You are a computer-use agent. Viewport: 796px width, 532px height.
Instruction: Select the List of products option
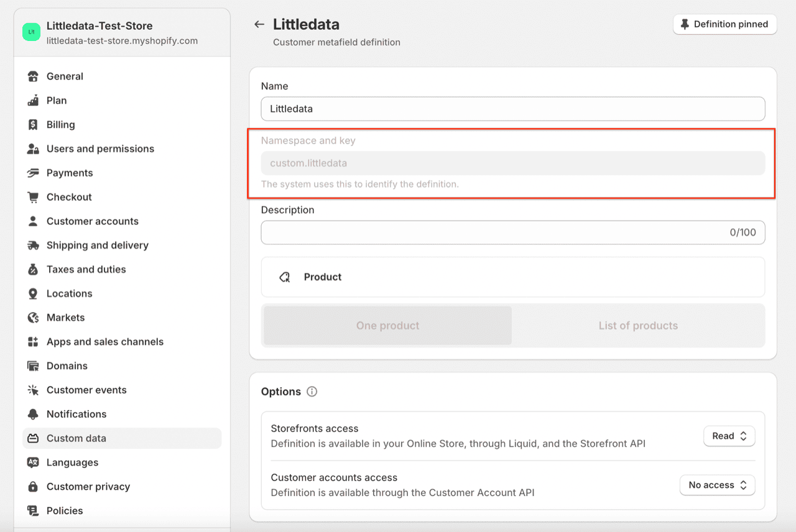pos(638,326)
